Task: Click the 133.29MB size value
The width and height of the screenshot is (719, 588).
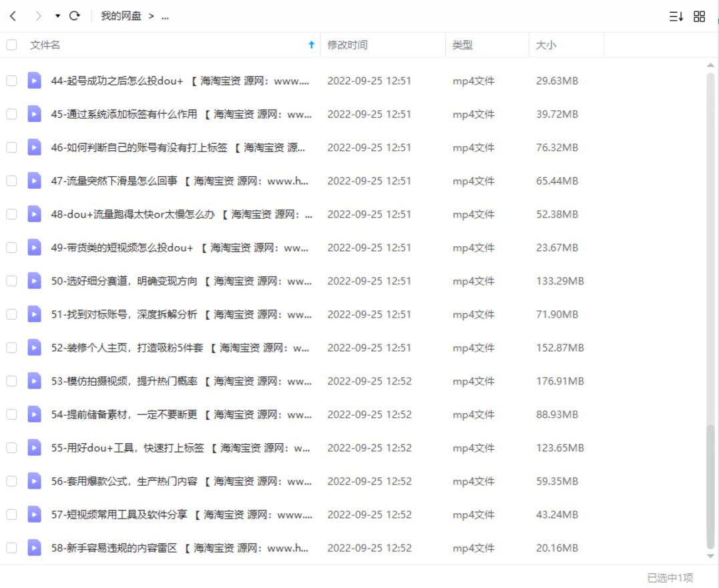Action: pyautogui.click(x=560, y=281)
